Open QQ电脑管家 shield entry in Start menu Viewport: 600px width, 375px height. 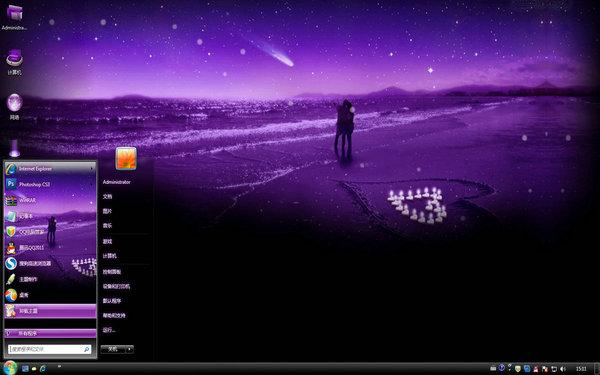[50, 232]
